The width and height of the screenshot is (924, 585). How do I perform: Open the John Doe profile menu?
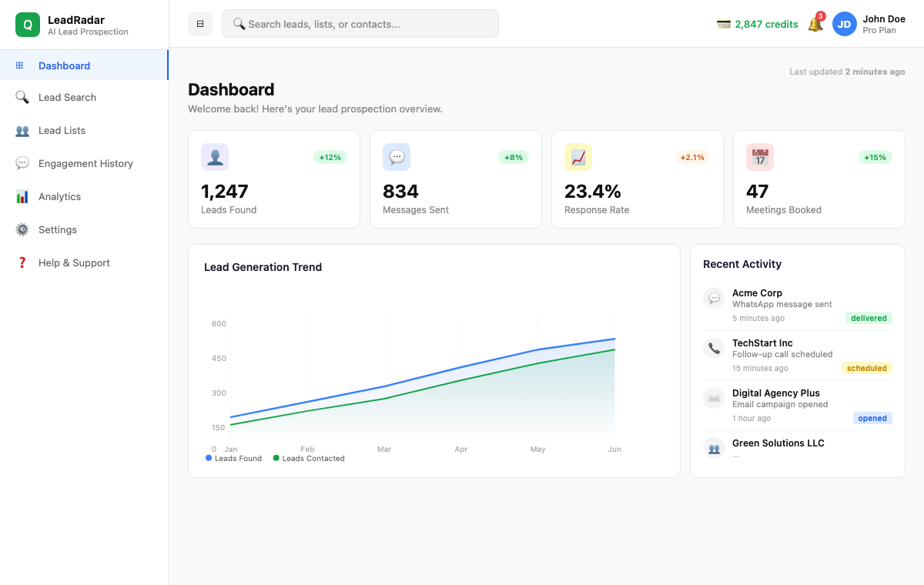coord(869,24)
